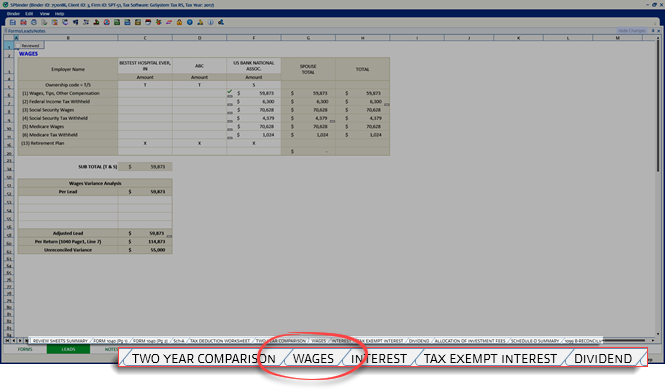Open the SCHEDULE-D SUMMARY sheet tab
This screenshot has height=390, width=665.
pos(535,341)
